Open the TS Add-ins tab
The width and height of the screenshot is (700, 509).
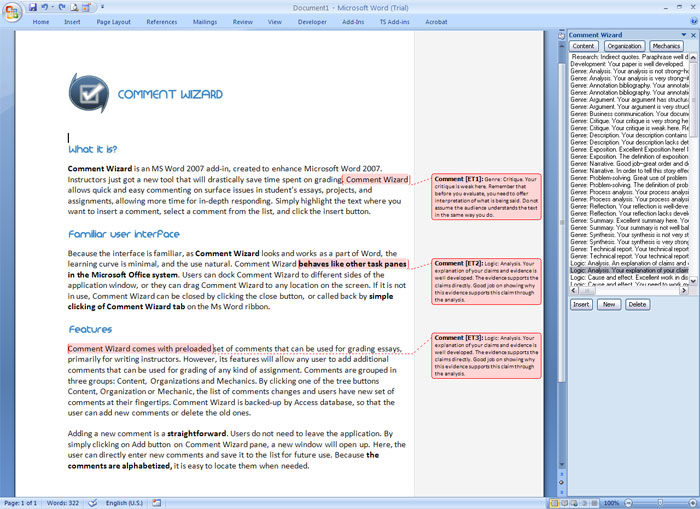394,22
